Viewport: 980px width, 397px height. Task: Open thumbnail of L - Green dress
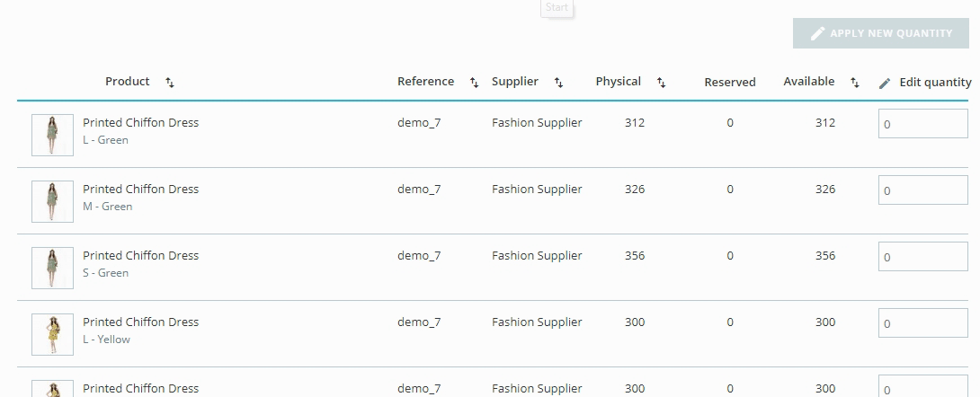pos(52,135)
